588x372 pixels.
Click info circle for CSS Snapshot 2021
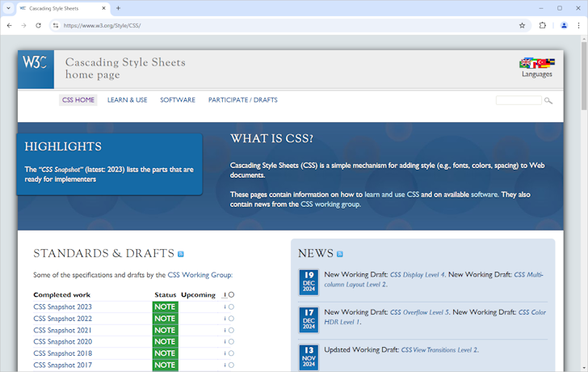click(229, 330)
